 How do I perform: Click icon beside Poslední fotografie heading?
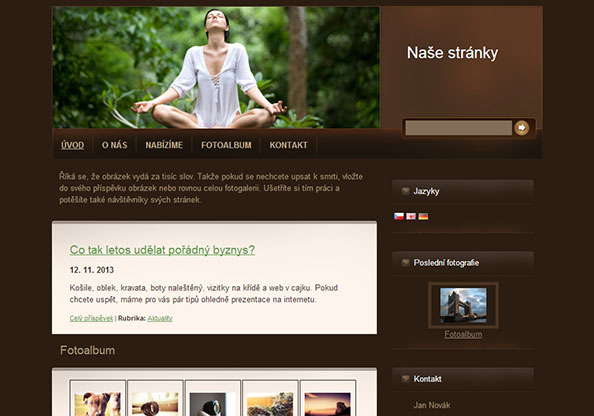405,263
